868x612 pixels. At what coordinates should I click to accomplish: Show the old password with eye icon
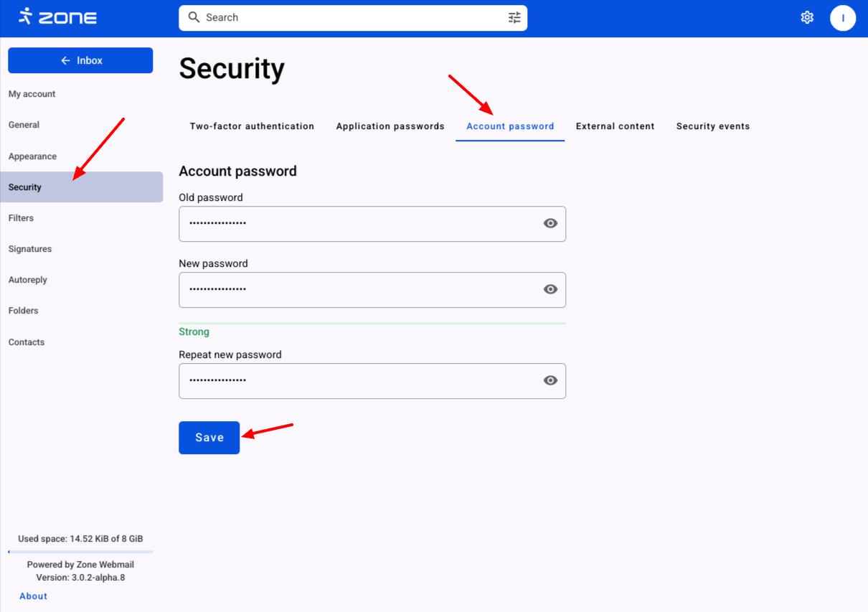point(550,223)
